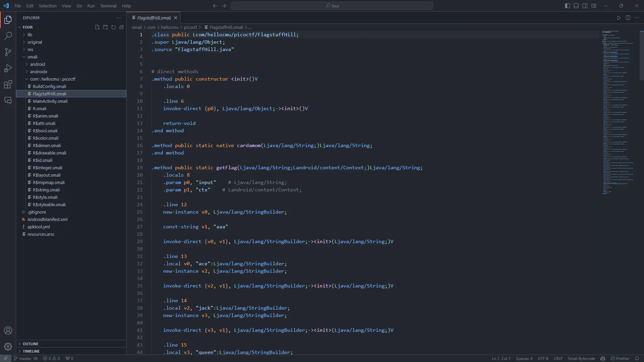Viewport: 644px width, 362px height.
Task: Open the Explorer view in activity bar
Action: tap(8, 20)
